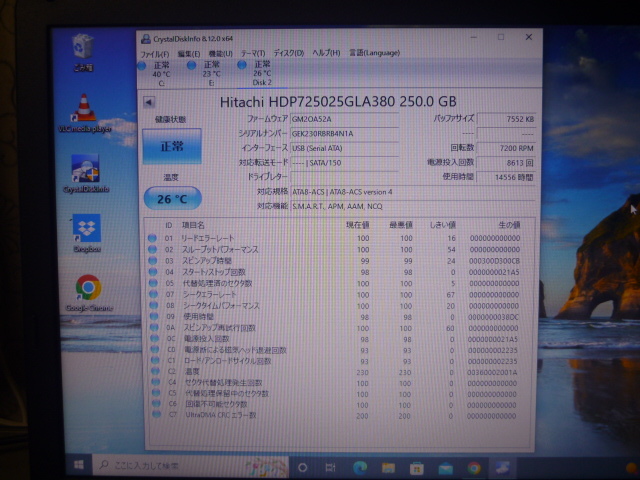Click the 現在値 column header
The image size is (640, 480).
(x=358, y=225)
